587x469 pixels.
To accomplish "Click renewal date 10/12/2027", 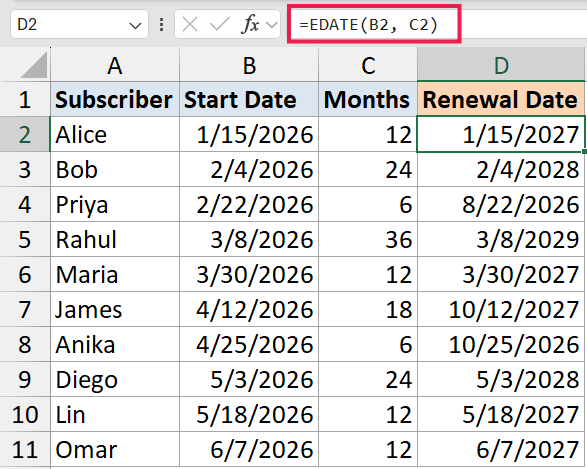I will coord(501,309).
